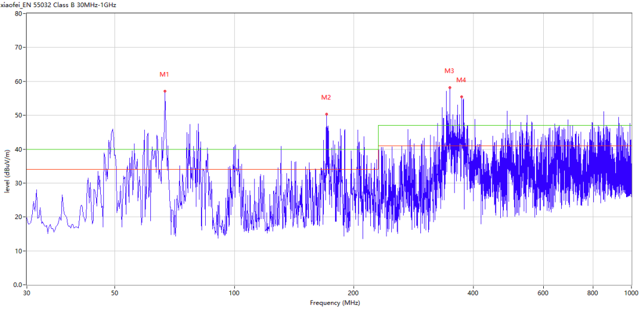The height and width of the screenshot is (309, 644).
Task: Click the red peak dot under M2
Action: [326, 114]
